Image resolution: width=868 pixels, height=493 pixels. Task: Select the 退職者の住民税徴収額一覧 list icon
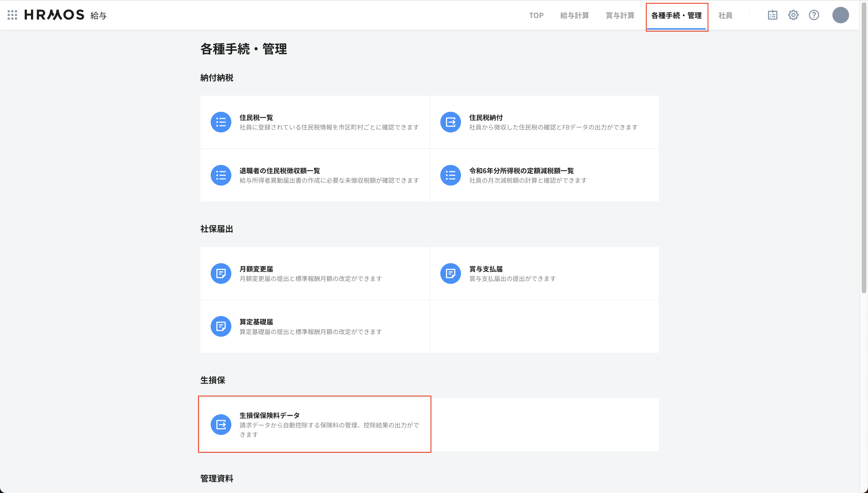pos(220,175)
